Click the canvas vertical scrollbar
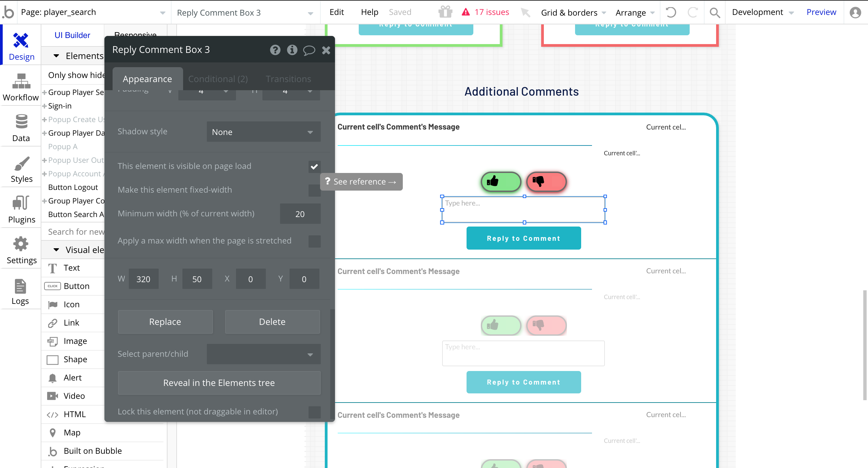Image resolution: width=868 pixels, height=468 pixels. [x=865, y=345]
